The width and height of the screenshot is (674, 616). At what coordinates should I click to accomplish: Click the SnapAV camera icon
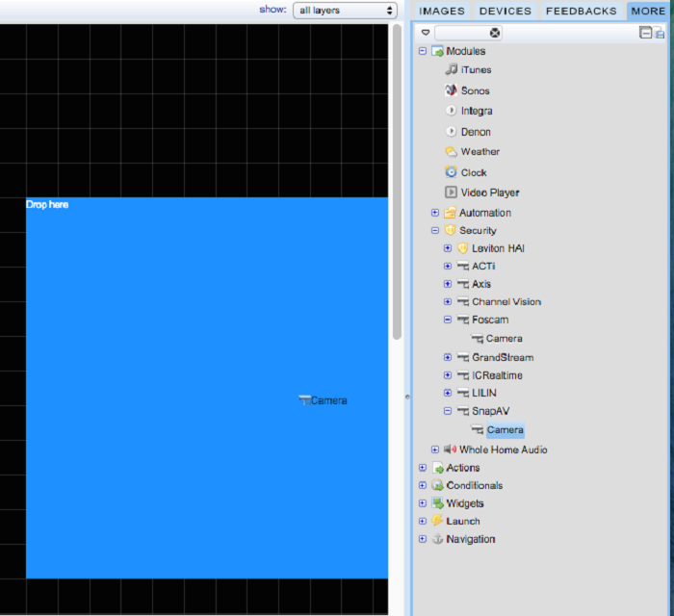pyautogui.click(x=463, y=411)
